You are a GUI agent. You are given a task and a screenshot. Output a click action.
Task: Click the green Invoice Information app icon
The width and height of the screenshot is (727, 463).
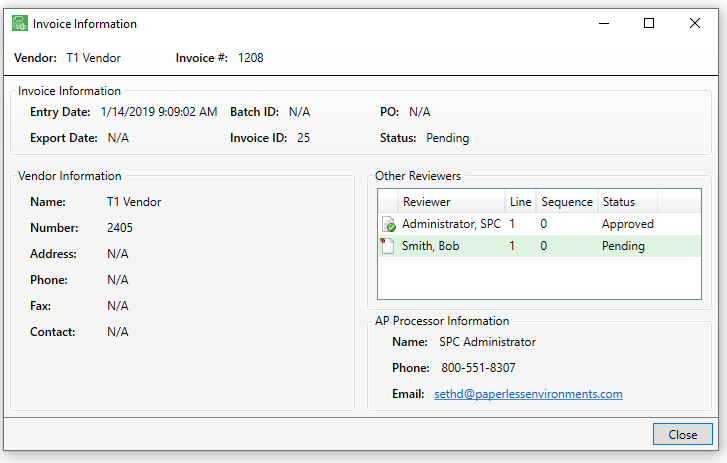point(20,23)
